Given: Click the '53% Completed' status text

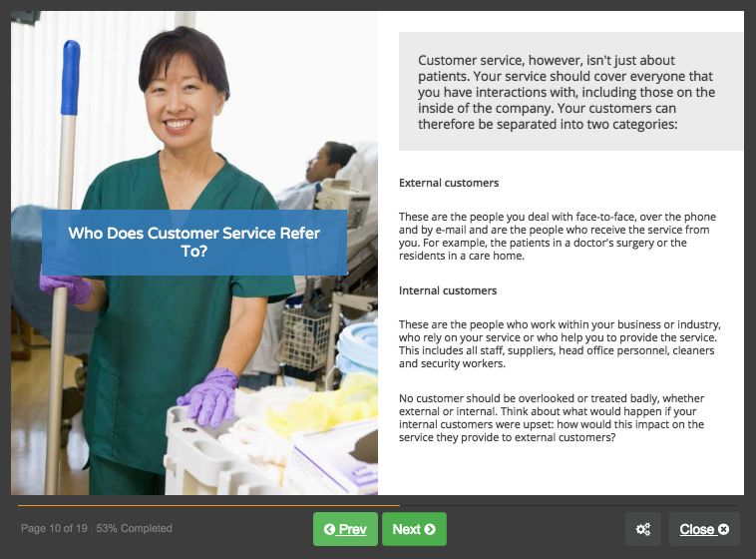Looking at the screenshot, I should pyautogui.click(x=134, y=528).
